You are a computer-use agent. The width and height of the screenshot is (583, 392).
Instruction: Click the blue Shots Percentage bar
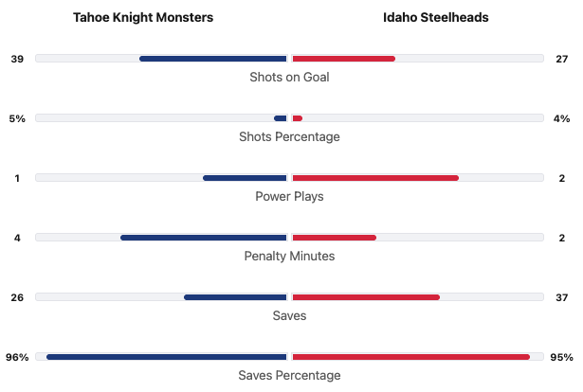tap(280, 118)
